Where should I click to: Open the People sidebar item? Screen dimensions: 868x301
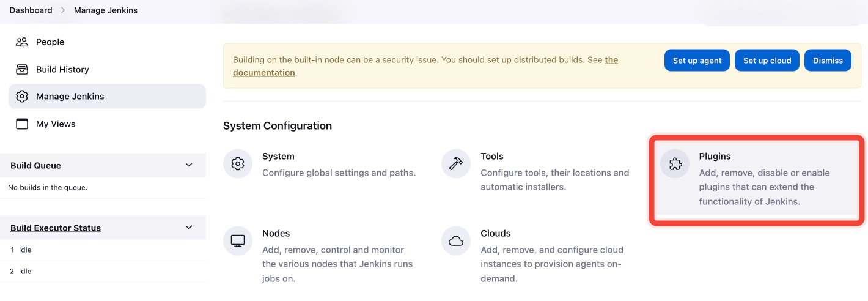(x=107, y=42)
